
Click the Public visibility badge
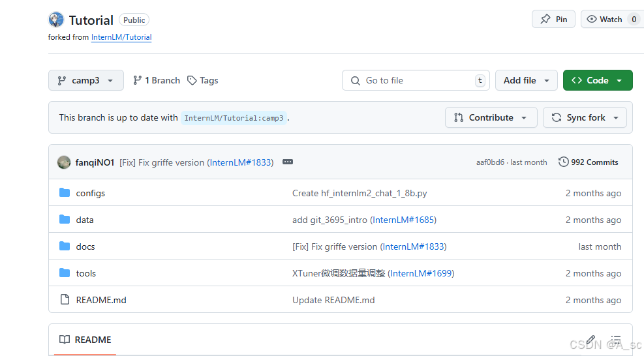(x=134, y=20)
